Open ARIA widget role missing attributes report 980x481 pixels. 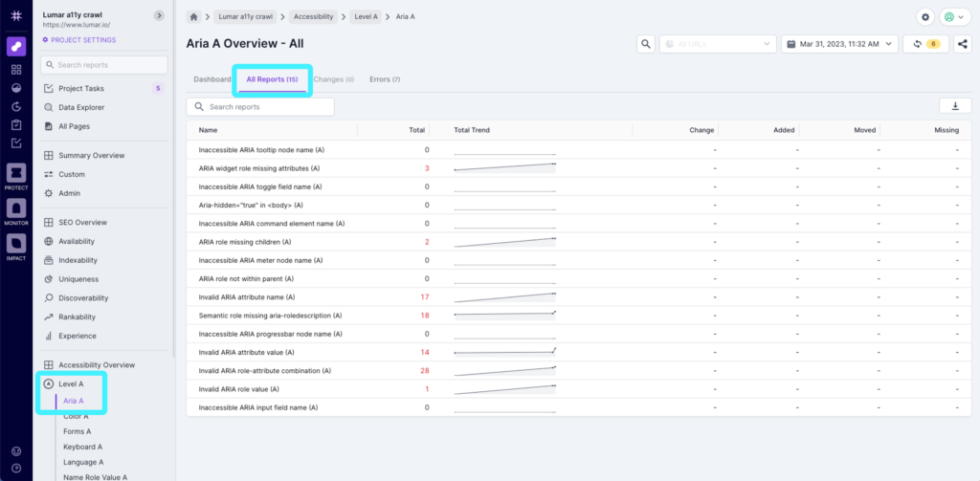coord(258,168)
